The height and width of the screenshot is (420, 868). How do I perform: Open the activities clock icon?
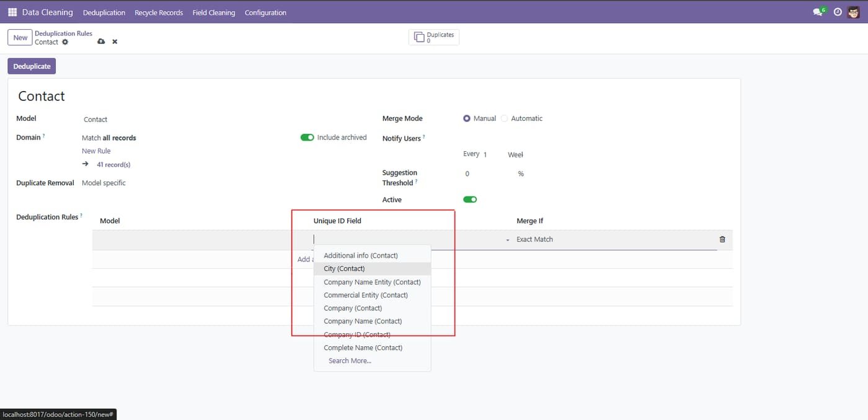tap(838, 12)
